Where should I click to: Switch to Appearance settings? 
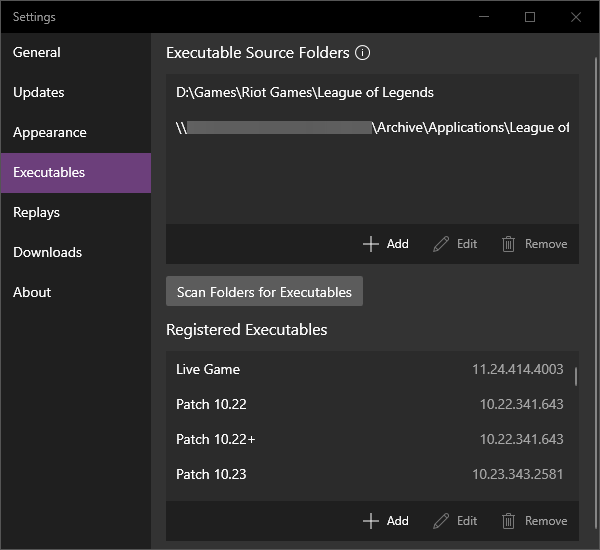coord(76,132)
